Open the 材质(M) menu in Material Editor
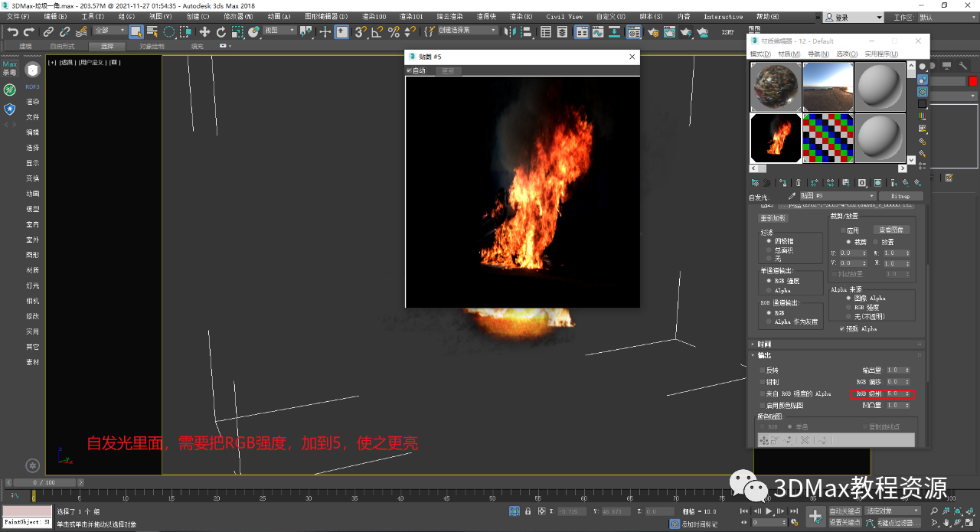This screenshot has width=980, height=532. (x=789, y=54)
